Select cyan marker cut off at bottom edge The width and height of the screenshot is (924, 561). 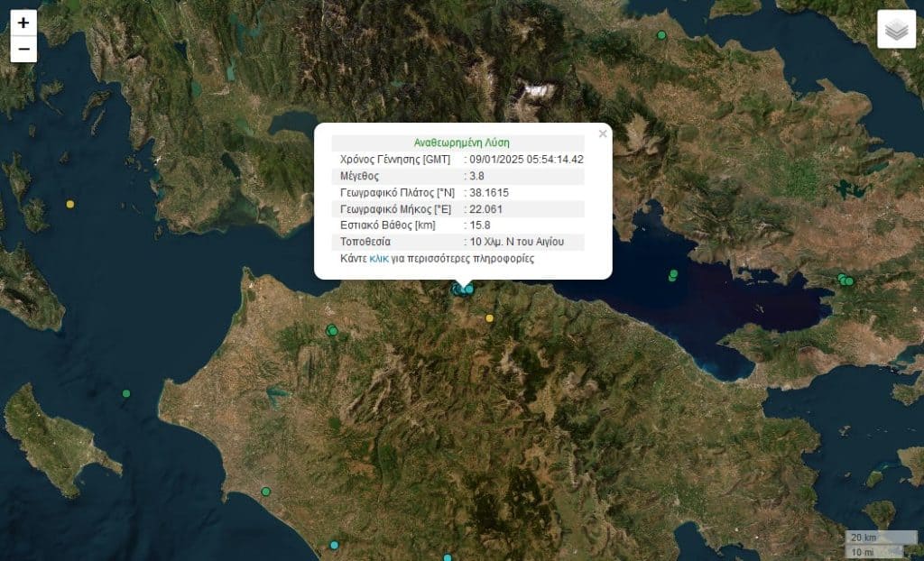(447, 557)
